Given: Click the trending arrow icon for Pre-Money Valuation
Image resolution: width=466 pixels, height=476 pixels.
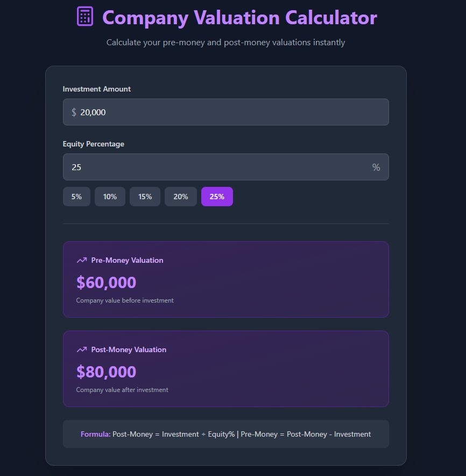Looking at the screenshot, I should click(x=82, y=260).
